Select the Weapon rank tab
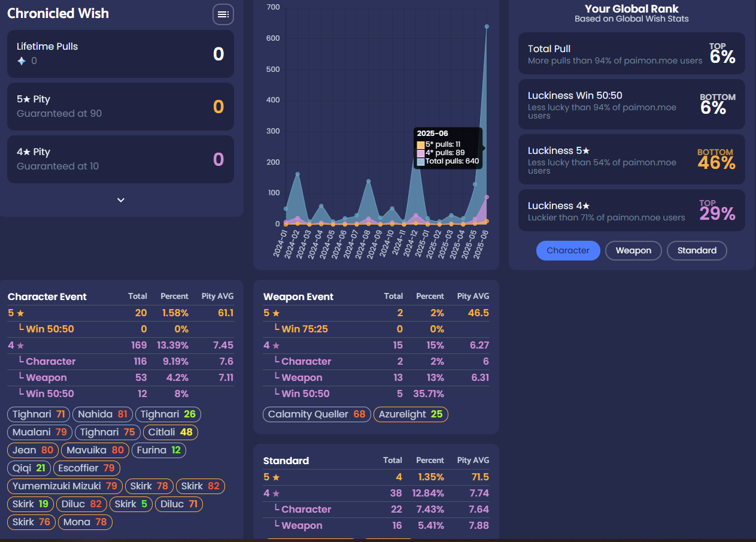The image size is (756, 542). 633,250
